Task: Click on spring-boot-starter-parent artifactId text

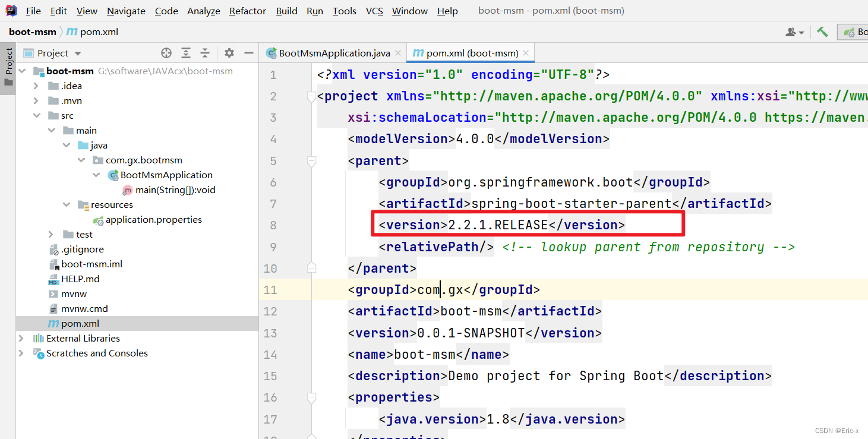Action: [x=572, y=203]
